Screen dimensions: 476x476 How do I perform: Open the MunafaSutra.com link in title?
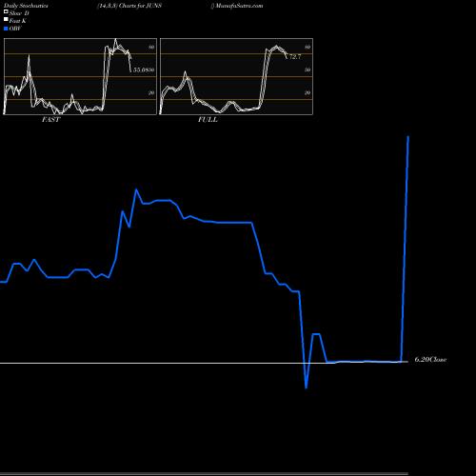click(x=239, y=6)
